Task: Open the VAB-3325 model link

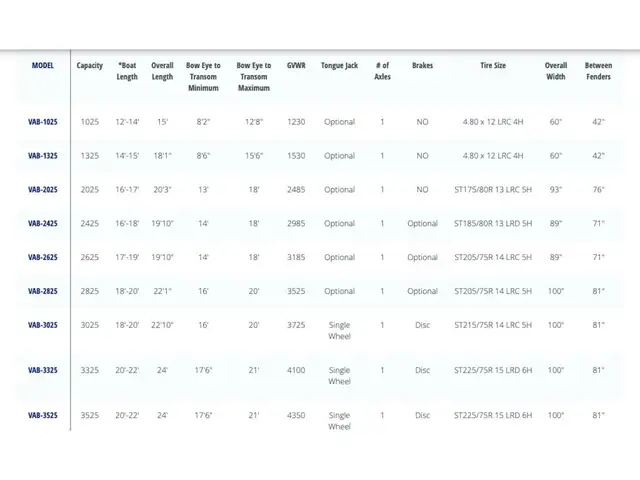Action: click(x=43, y=370)
